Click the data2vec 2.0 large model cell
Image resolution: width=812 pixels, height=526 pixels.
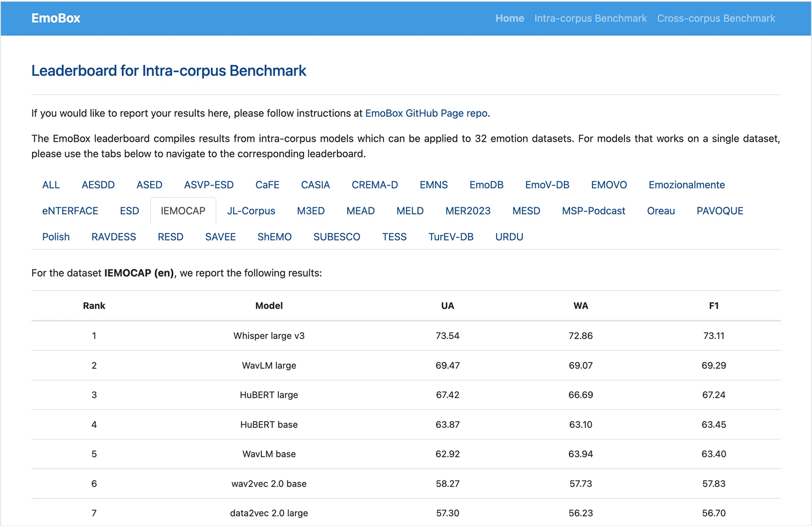[269, 513]
